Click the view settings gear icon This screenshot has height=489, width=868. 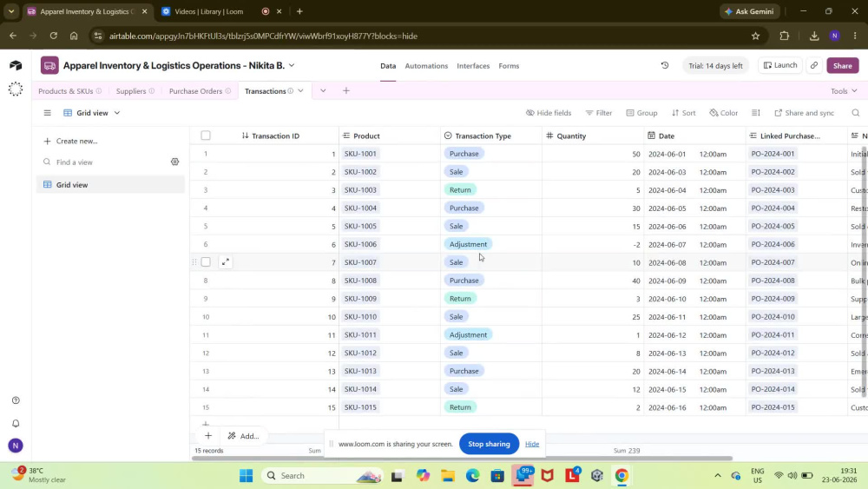[175, 162]
